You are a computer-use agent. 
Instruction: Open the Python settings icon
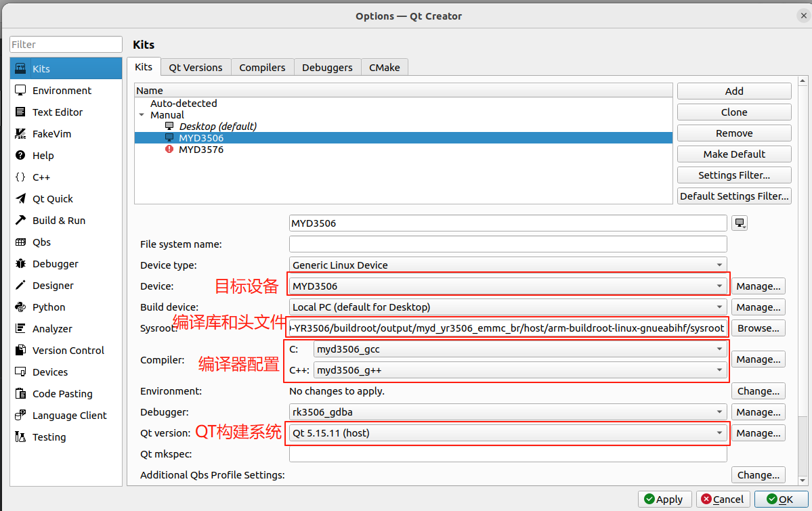(20, 307)
